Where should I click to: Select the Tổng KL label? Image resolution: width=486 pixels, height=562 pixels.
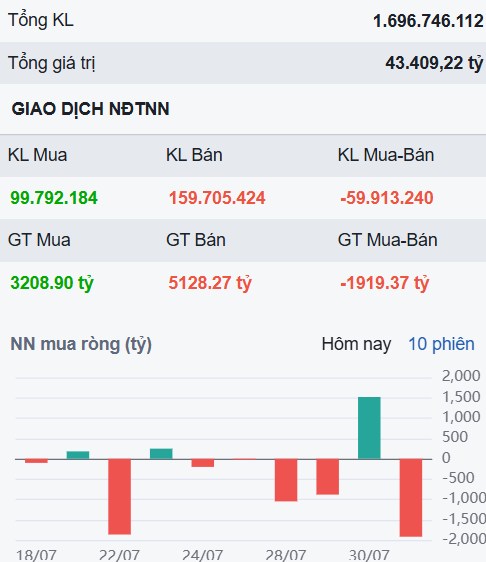coord(40,20)
